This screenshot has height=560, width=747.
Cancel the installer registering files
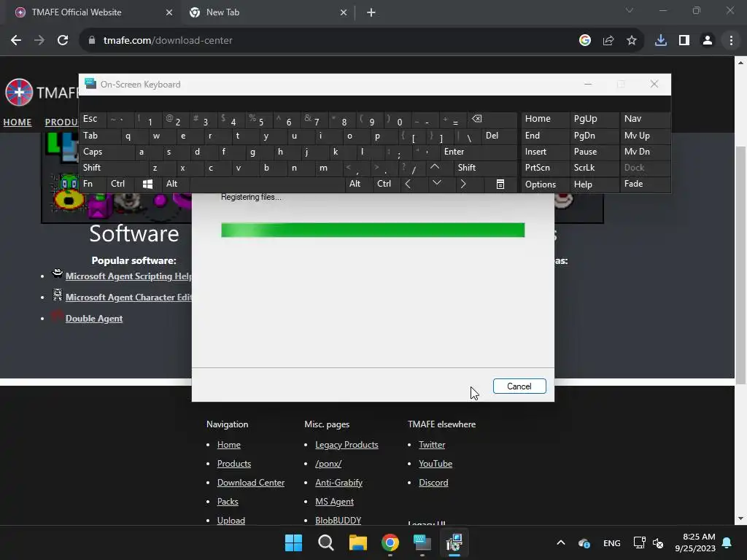pos(519,386)
